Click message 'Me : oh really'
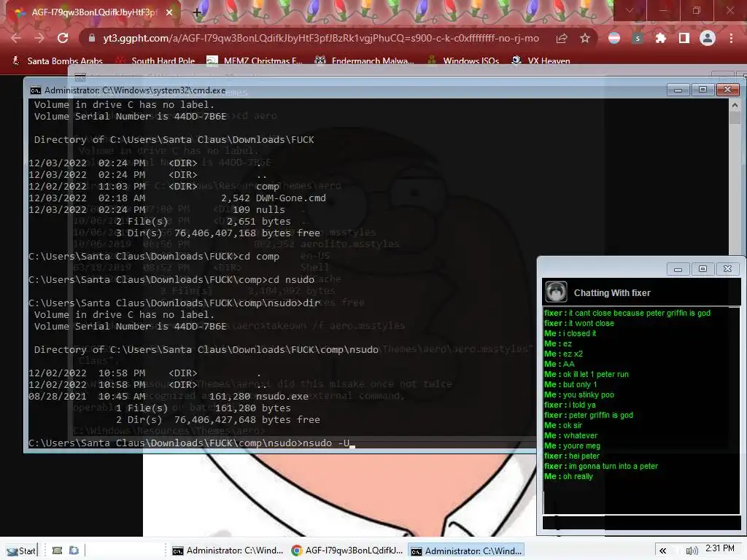 pyautogui.click(x=568, y=477)
